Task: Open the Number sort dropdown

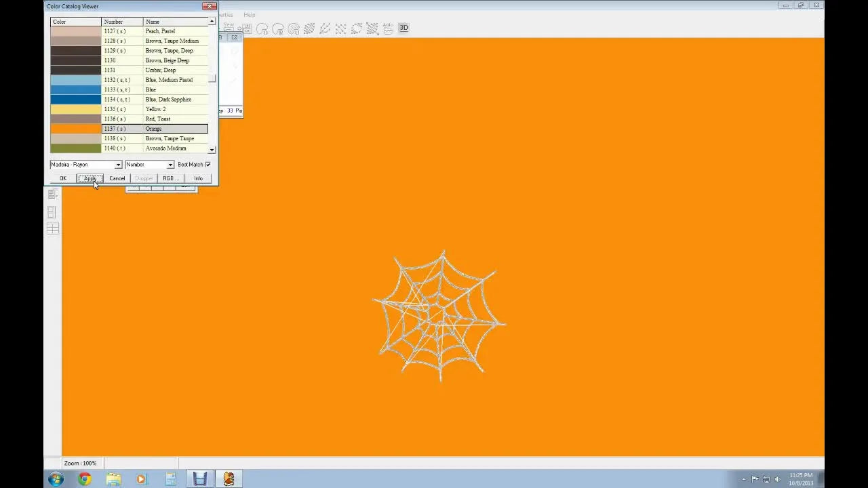Action: [170, 164]
